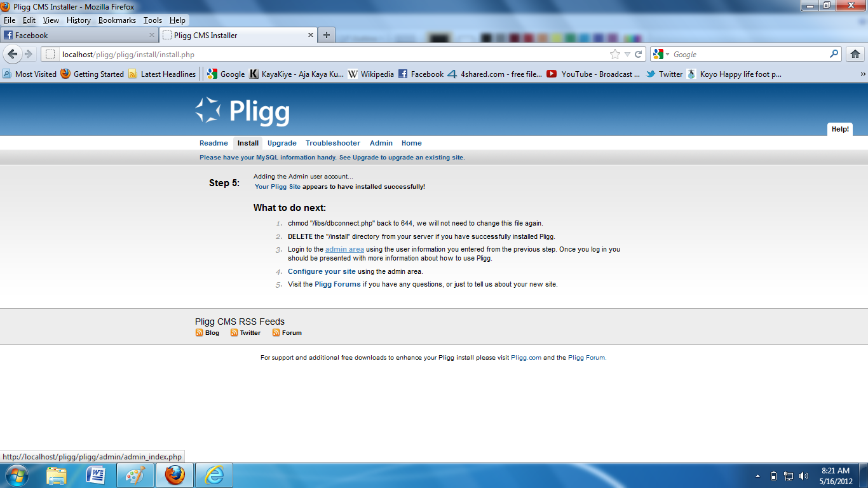Click the browser Back arrow button
The width and height of the screenshot is (868, 488).
pos(13,54)
